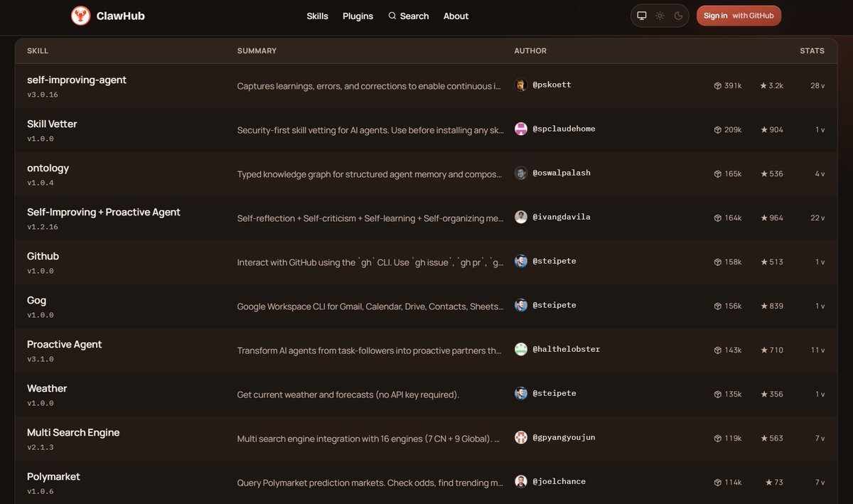Viewport: 853px width, 504px height.
Task: Click downloads cube icon for self-improving-agent
Action: pyautogui.click(x=718, y=86)
